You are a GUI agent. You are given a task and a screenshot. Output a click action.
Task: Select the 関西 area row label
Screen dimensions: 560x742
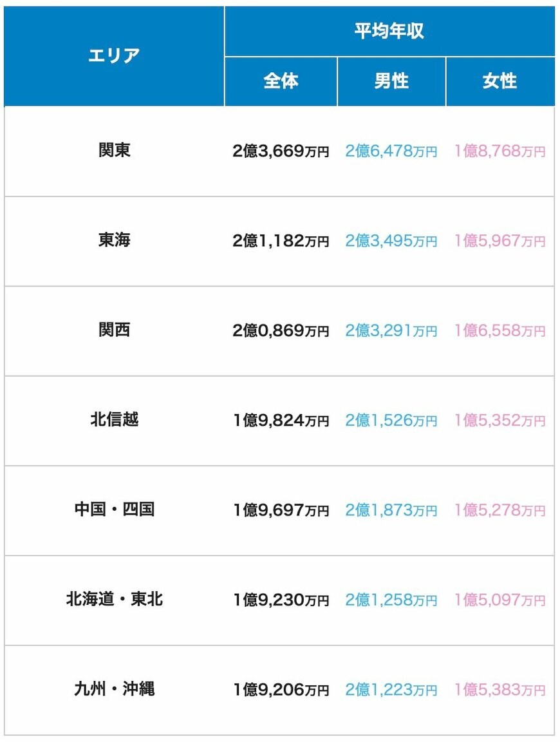tap(114, 330)
